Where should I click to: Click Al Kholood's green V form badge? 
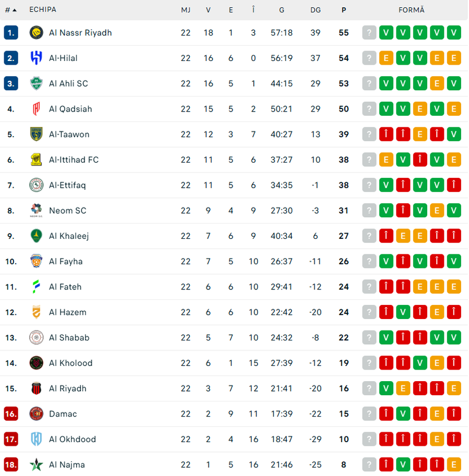click(419, 363)
